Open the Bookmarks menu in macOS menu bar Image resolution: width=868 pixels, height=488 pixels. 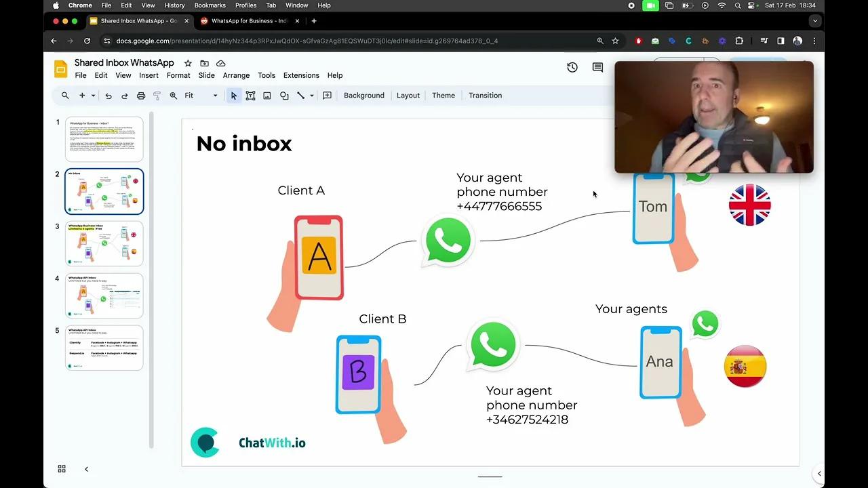210,5
